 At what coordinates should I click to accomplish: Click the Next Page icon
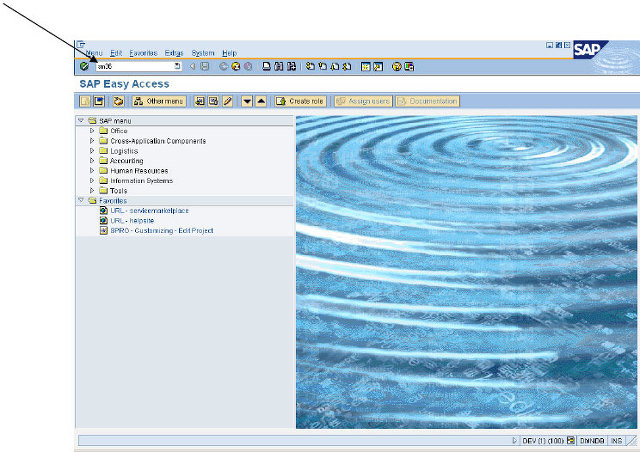pyautogui.click(x=335, y=66)
